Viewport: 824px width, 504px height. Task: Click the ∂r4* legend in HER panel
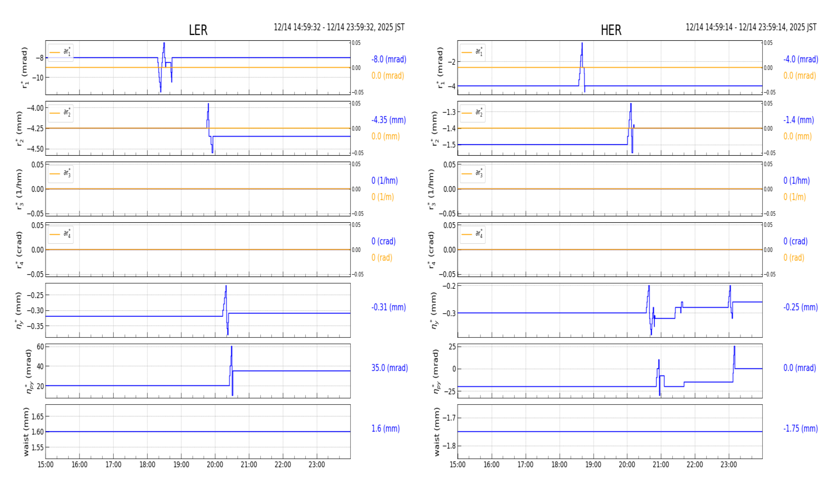(x=472, y=234)
